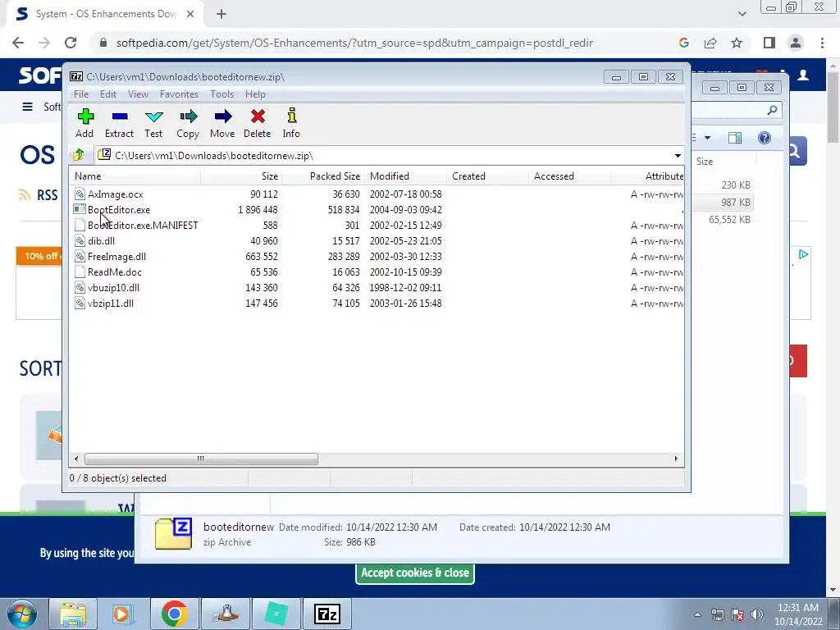The height and width of the screenshot is (630, 840).
Task: Sort by Packed Size column header
Action: click(x=323, y=176)
